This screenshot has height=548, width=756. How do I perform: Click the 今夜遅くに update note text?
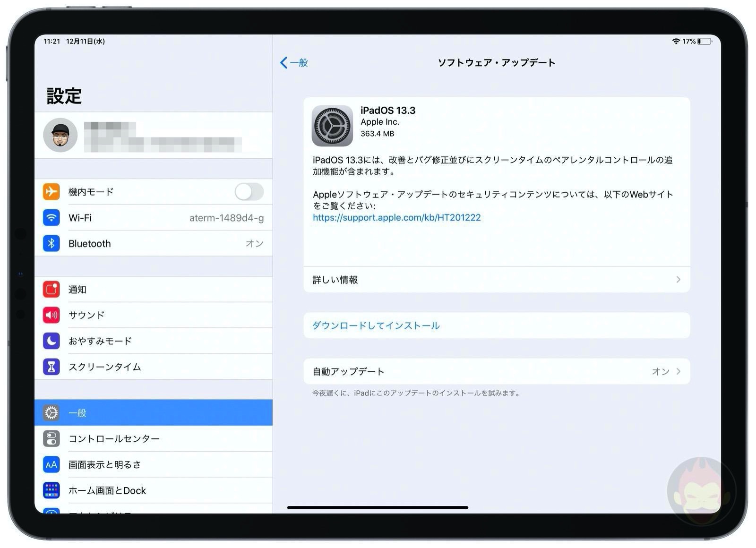coord(416,393)
